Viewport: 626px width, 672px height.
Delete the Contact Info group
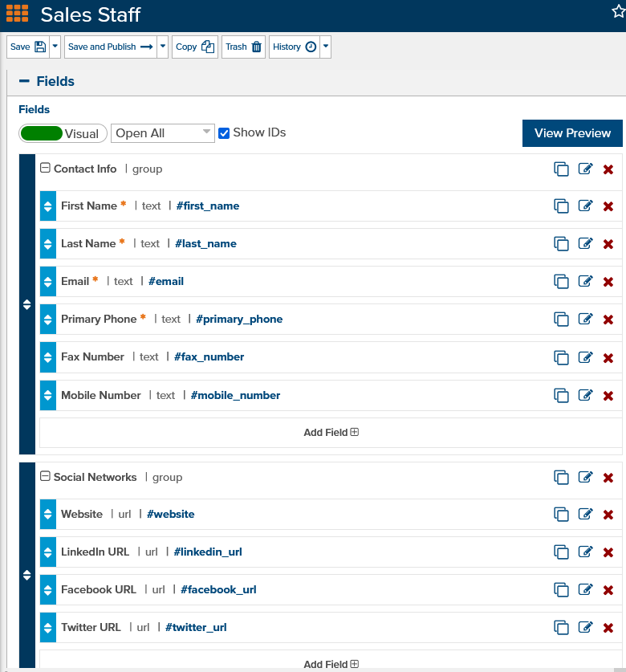[608, 169]
